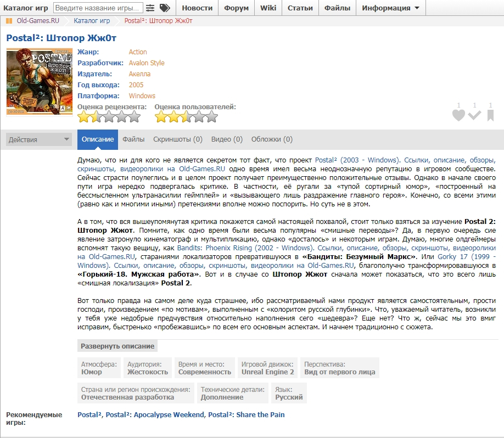Open the Акелла publisher link
504x438 pixels.
pos(139,74)
